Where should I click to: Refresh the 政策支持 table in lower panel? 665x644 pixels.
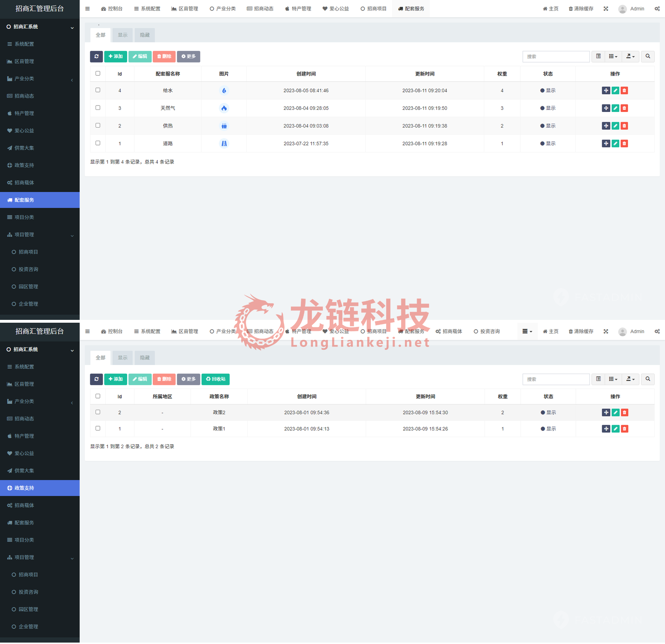coord(96,379)
